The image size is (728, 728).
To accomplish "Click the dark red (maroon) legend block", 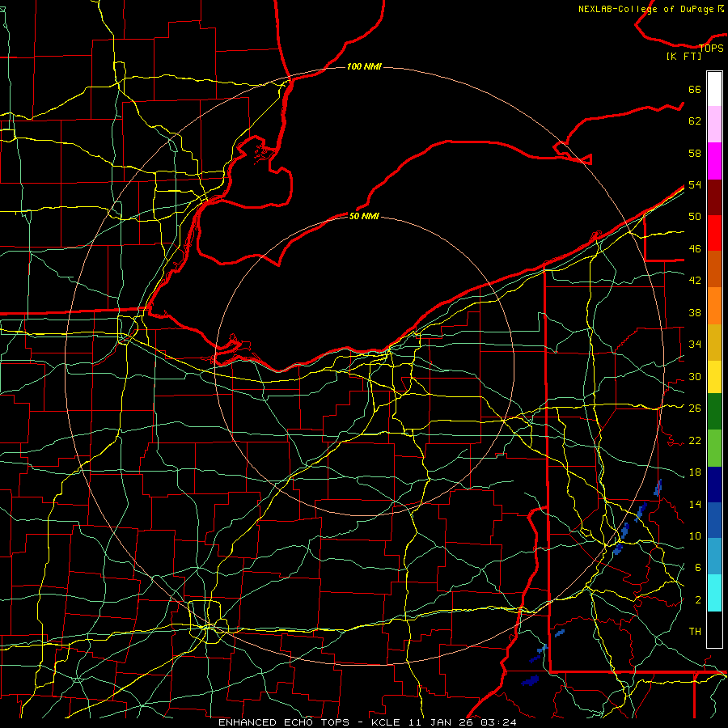I will [714, 197].
